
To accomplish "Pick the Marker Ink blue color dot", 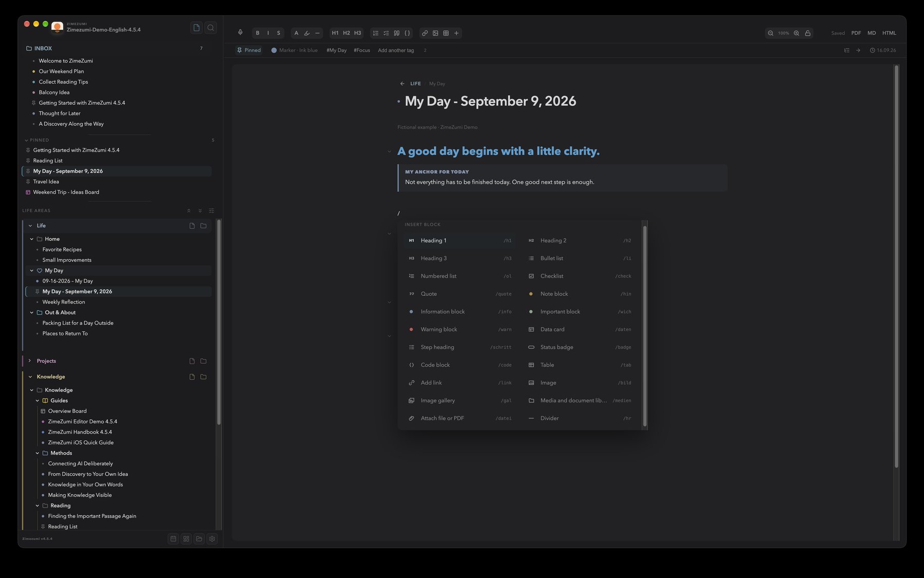I will pos(274,50).
